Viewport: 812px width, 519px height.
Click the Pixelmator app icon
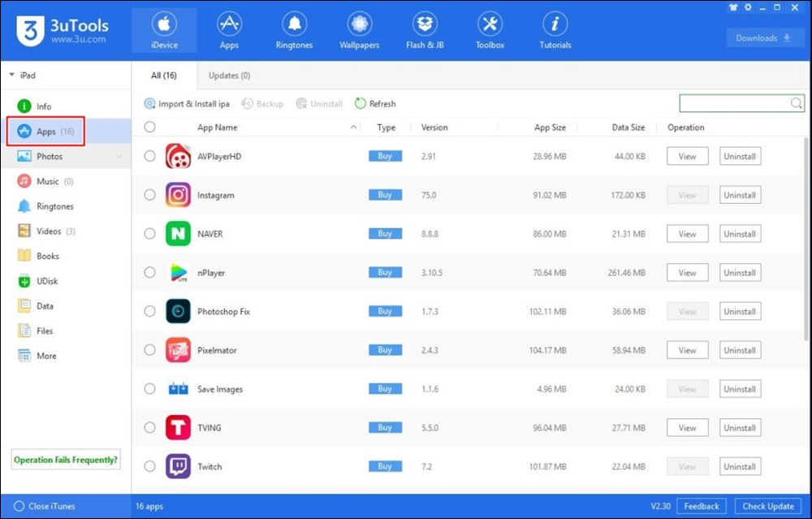tap(178, 350)
